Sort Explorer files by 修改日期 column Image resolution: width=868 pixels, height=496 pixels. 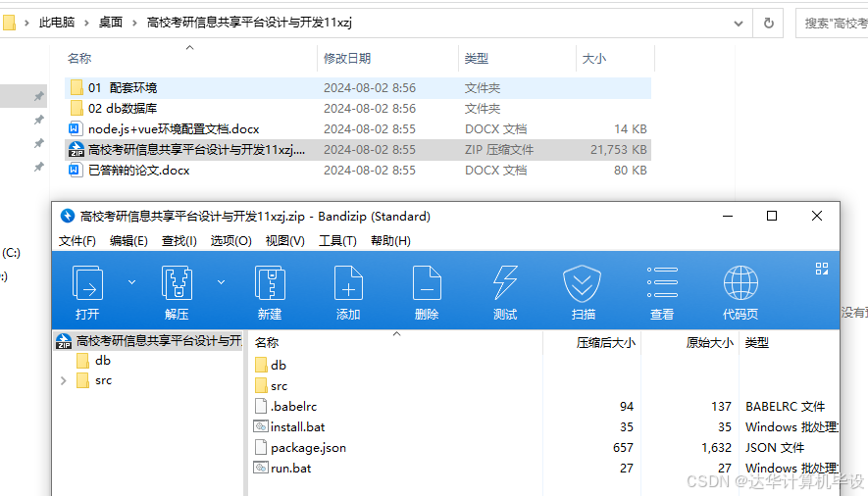pos(347,58)
